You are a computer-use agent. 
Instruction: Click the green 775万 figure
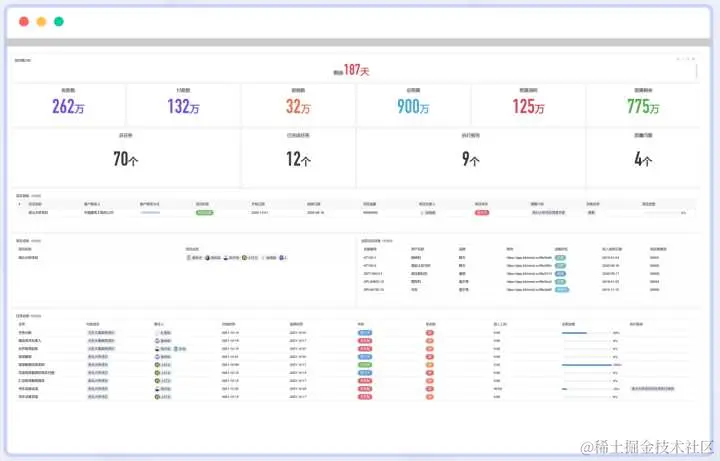643,107
